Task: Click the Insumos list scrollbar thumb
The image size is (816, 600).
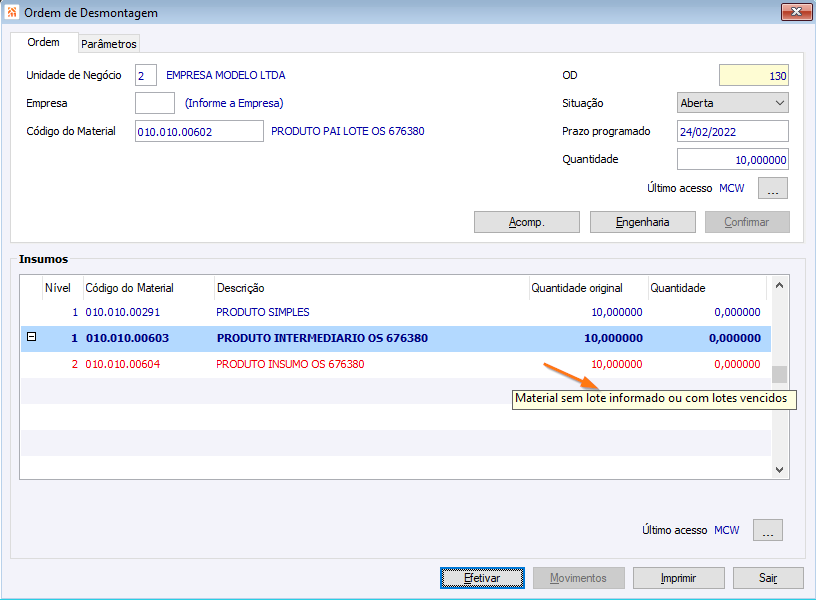Action: 779,374
